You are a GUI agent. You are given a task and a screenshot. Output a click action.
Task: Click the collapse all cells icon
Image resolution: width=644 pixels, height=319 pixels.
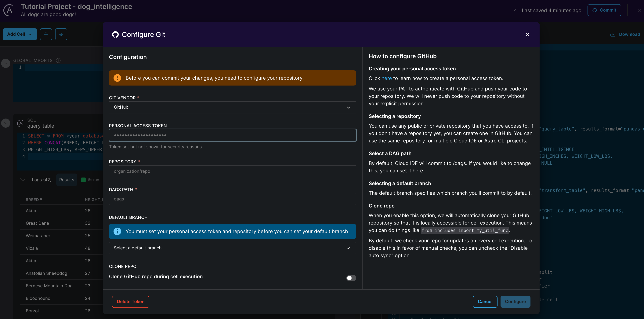pos(61,34)
